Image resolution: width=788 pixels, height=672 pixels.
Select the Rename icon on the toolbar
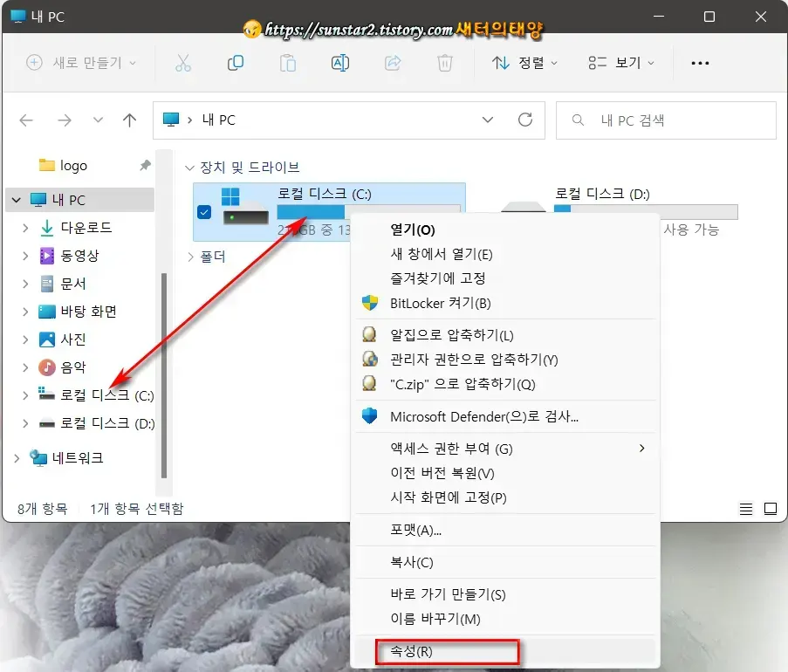[x=340, y=62]
